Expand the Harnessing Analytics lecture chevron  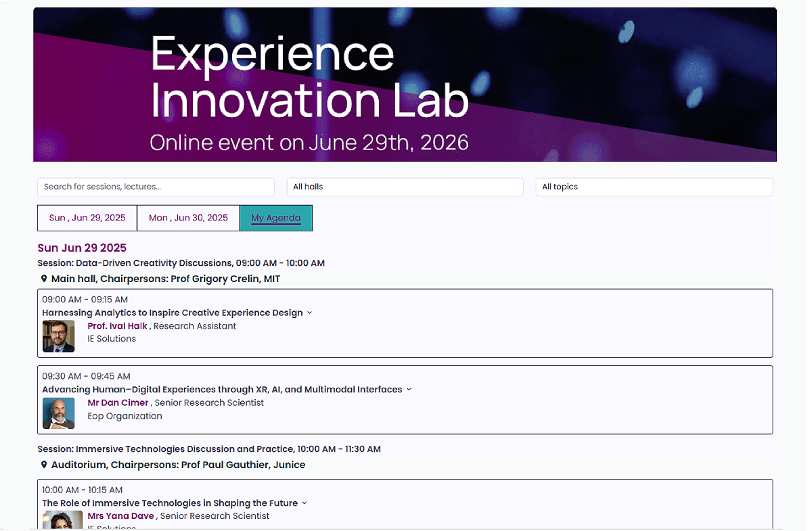tap(309, 313)
